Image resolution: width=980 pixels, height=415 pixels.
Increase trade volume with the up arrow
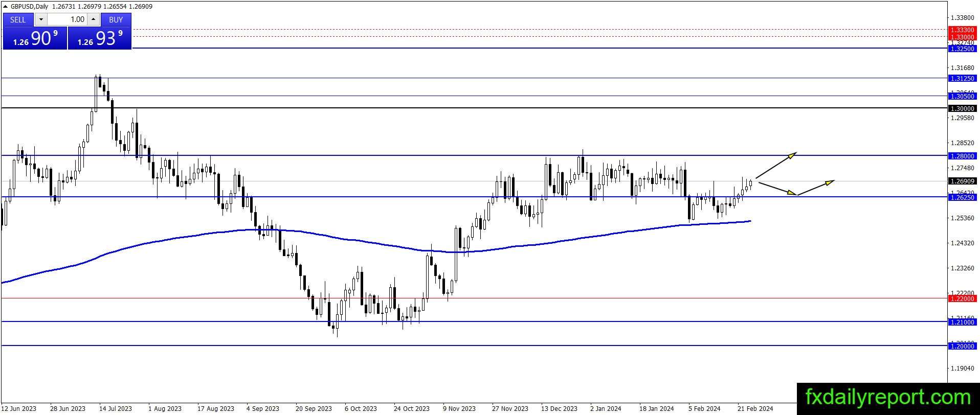(x=94, y=19)
